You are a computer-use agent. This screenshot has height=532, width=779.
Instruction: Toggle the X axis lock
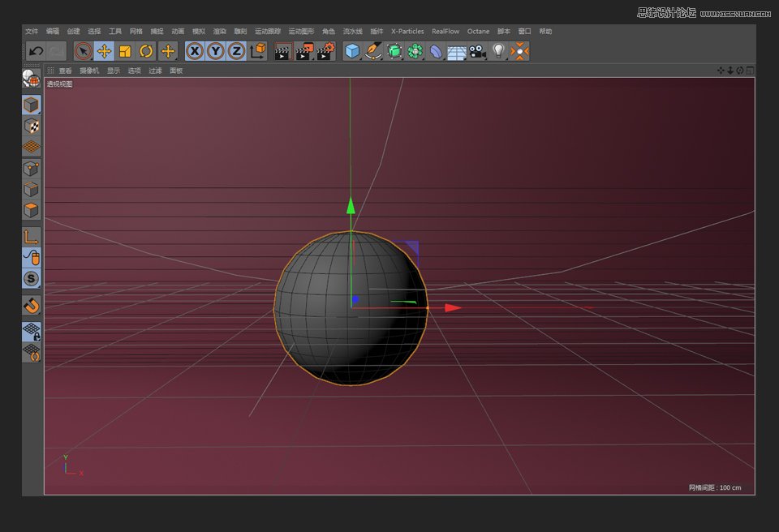[195, 51]
